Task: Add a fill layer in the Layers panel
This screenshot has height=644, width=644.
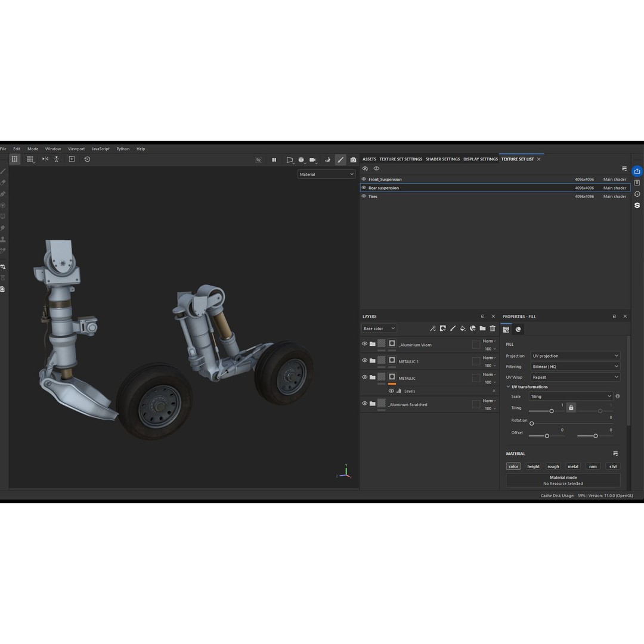Action: tap(463, 329)
